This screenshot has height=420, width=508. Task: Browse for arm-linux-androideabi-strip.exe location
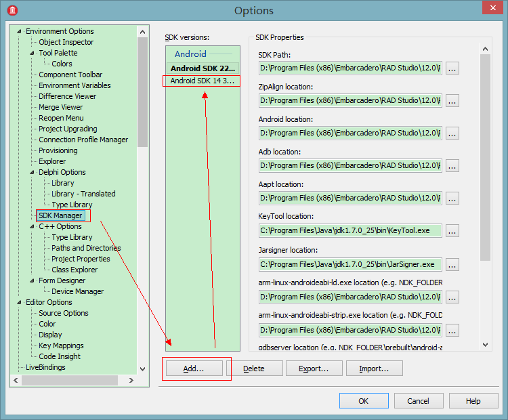[x=452, y=330]
